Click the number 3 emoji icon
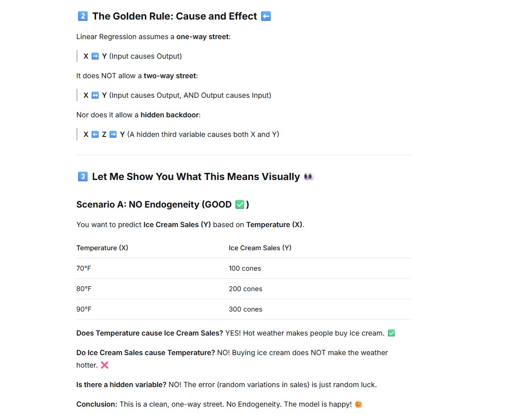The height and width of the screenshot is (420, 512). pos(83,176)
